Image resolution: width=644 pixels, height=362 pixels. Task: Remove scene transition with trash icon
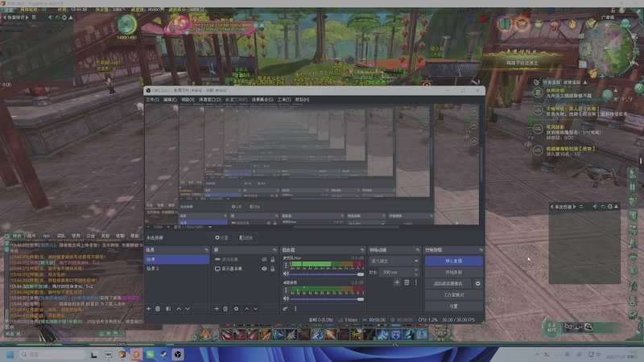pyautogui.click(x=407, y=282)
